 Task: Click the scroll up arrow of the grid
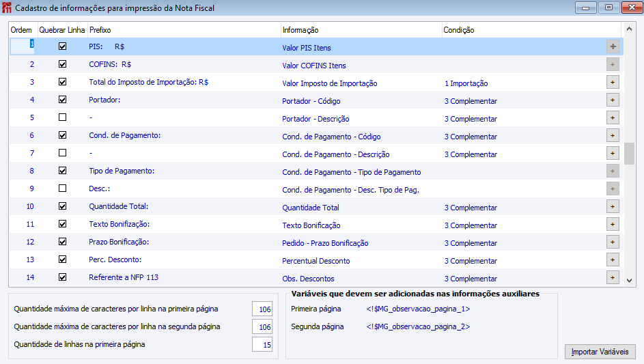[629, 29]
